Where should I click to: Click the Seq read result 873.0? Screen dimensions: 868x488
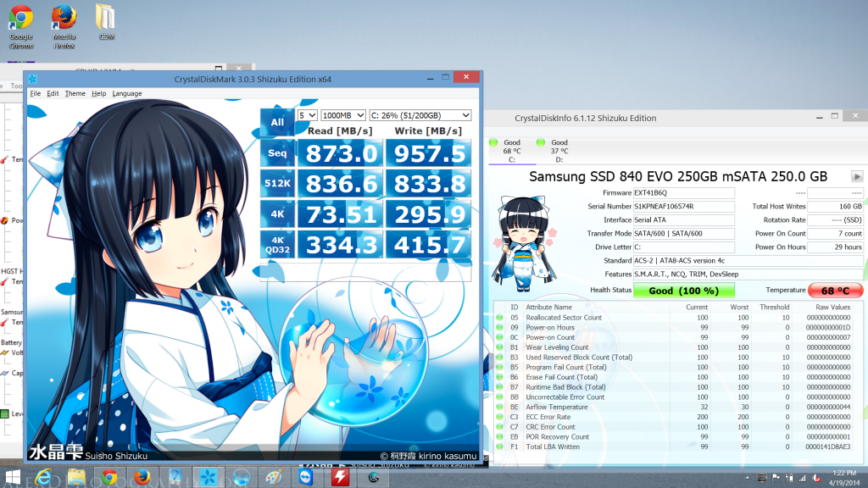341,153
